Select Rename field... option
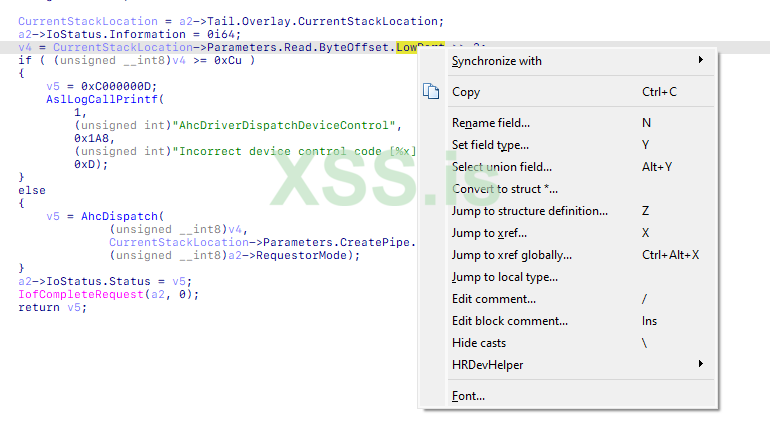 [491, 123]
